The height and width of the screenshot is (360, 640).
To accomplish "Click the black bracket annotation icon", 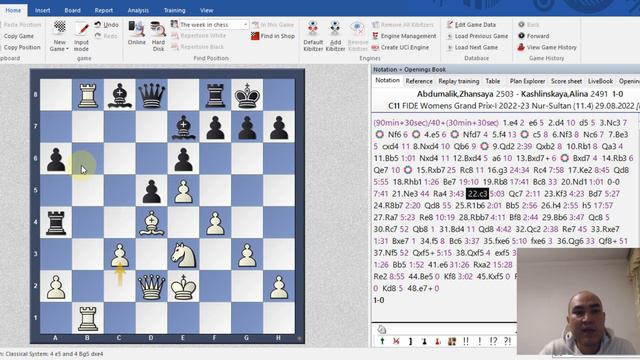I will pyautogui.click(x=410, y=341).
